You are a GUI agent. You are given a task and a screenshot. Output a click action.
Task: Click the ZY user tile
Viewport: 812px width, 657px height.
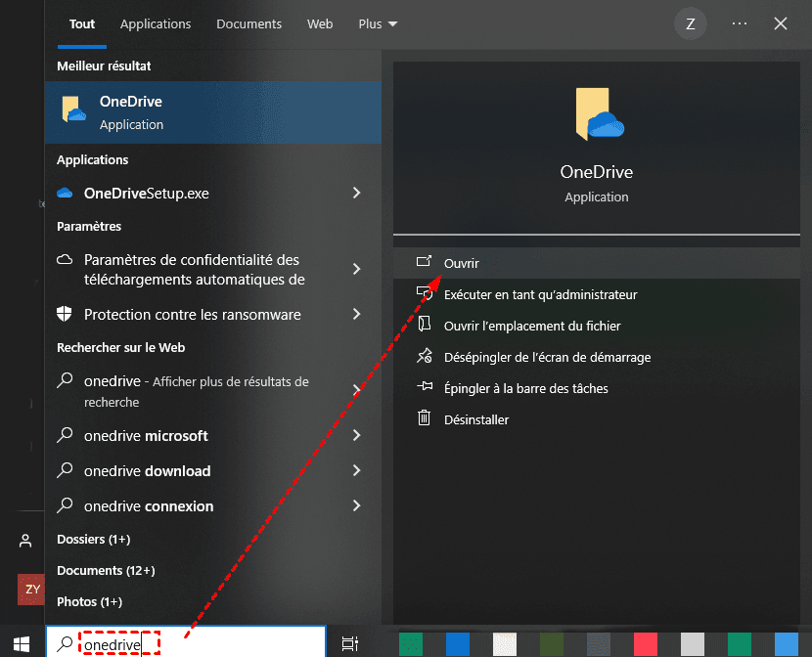click(31, 590)
